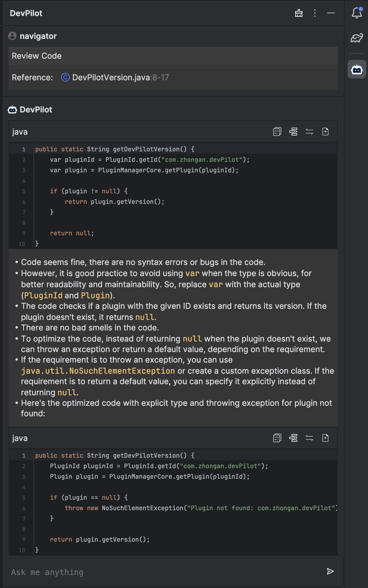Copy the first java code block
This screenshot has height=588, width=368.
coord(277,132)
